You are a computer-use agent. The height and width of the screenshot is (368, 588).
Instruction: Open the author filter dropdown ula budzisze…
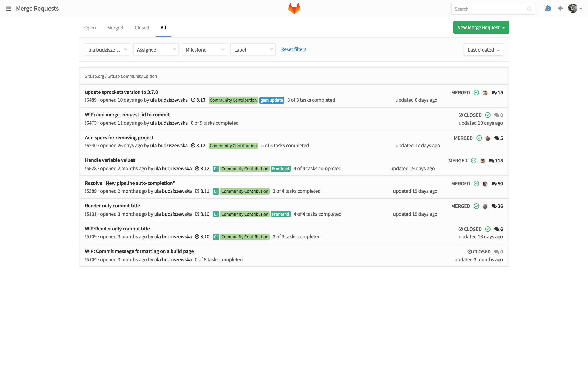tap(107, 49)
